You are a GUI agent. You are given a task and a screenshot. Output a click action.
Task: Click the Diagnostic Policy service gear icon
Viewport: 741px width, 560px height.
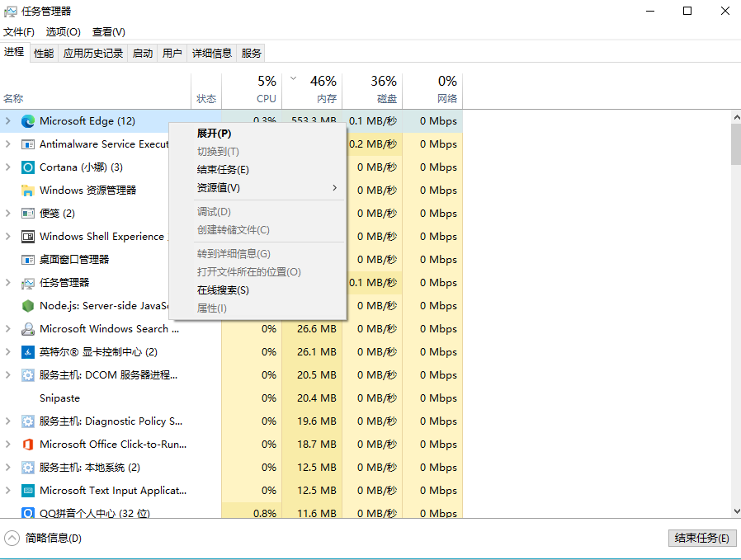28,421
